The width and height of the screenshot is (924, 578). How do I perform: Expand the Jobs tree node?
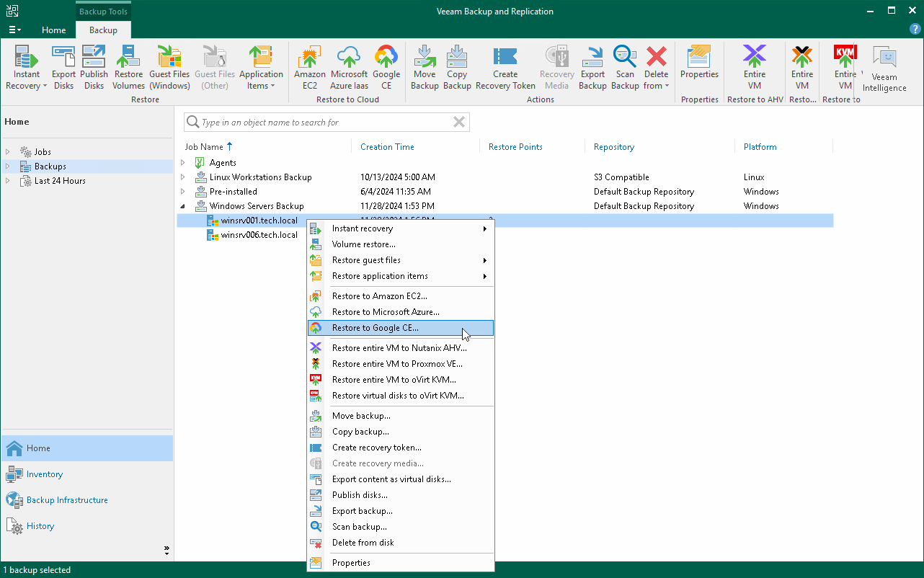[x=6, y=151]
